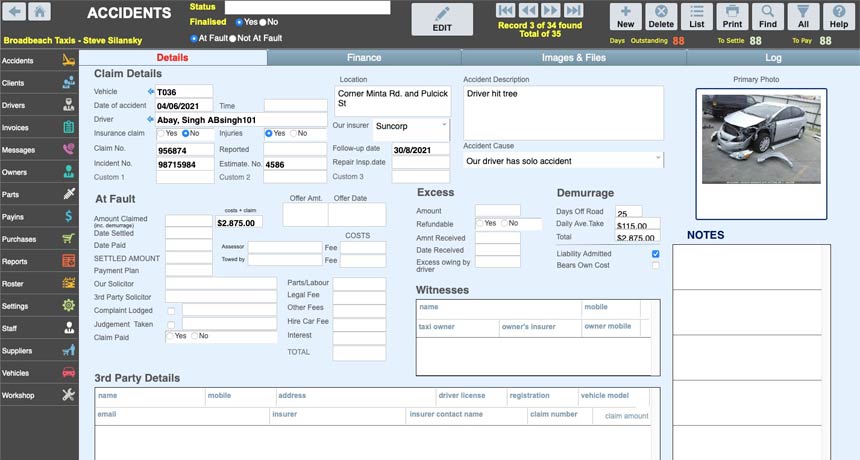Image resolution: width=860 pixels, height=460 pixels.
Task: Click the Accident Description text field
Action: 563,112
